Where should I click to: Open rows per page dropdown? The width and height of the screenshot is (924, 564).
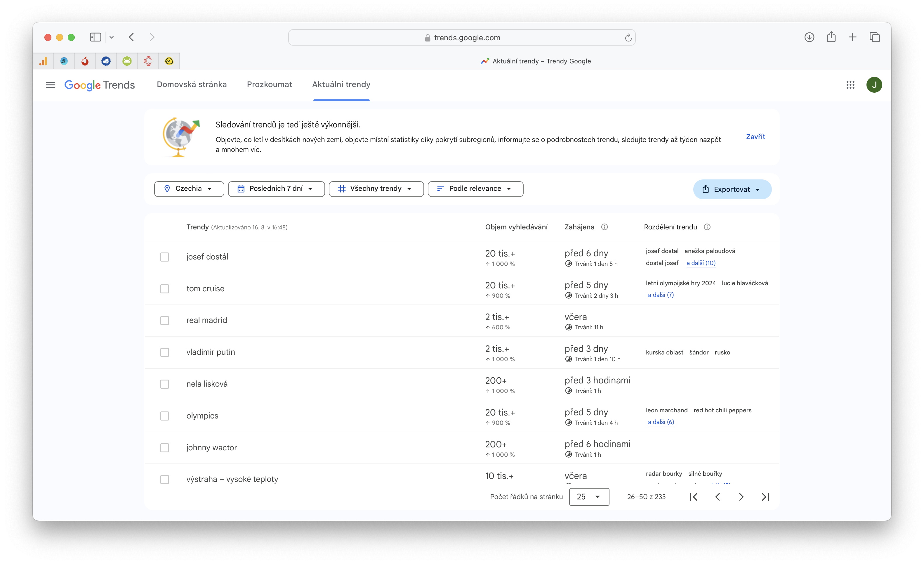(589, 497)
